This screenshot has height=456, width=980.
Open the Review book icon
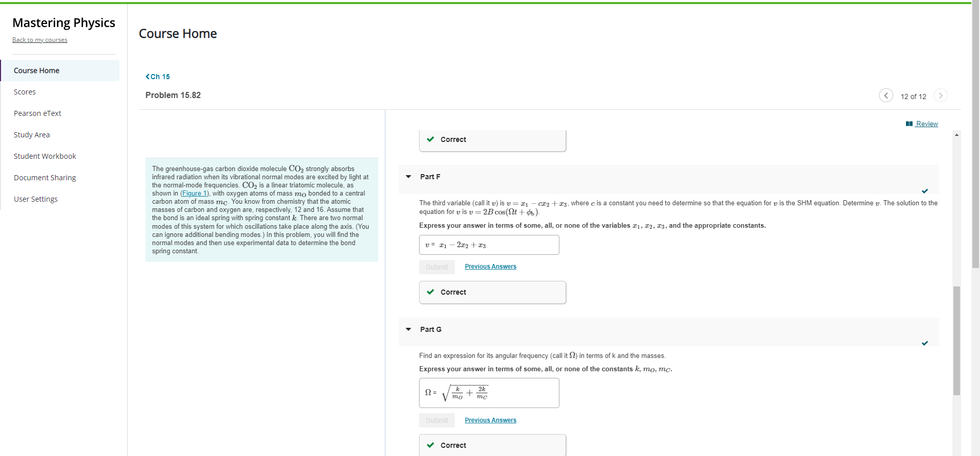[909, 124]
